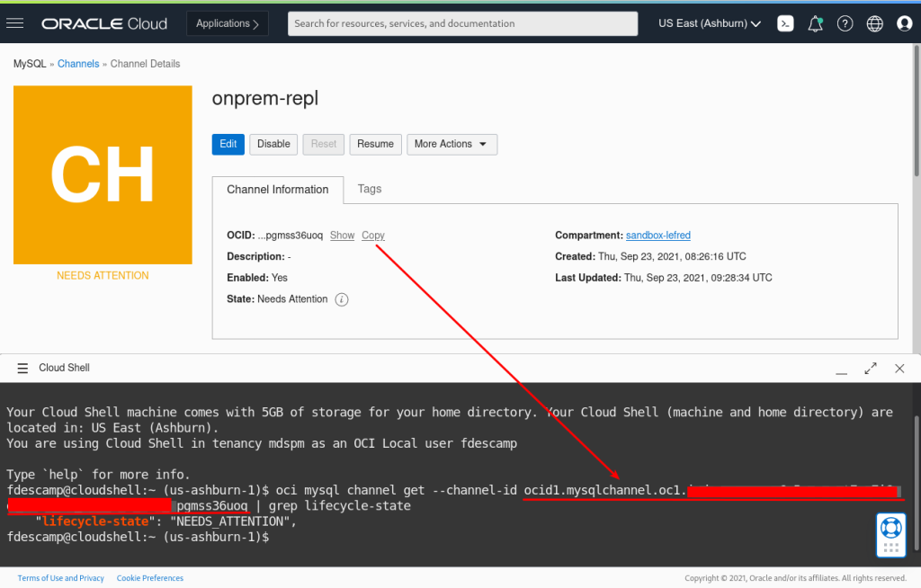The height and width of the screenshot is (588, 921).
Task: Close the Cloud Shell panel
Action: tap(899, 369)
